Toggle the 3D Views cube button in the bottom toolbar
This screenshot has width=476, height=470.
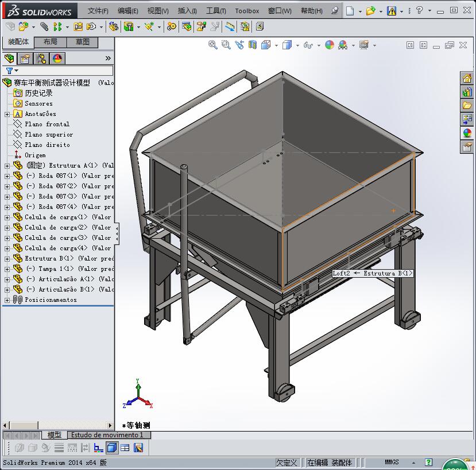112,448
